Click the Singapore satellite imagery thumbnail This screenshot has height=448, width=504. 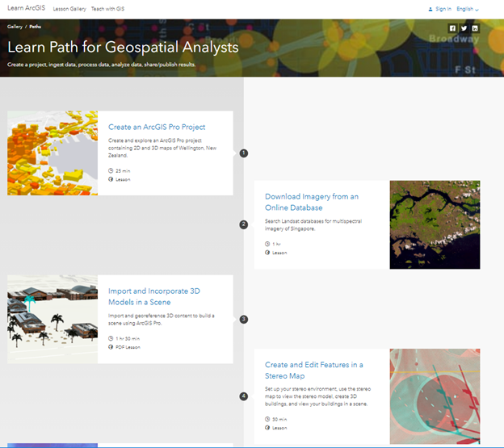(x=435, y=224)
